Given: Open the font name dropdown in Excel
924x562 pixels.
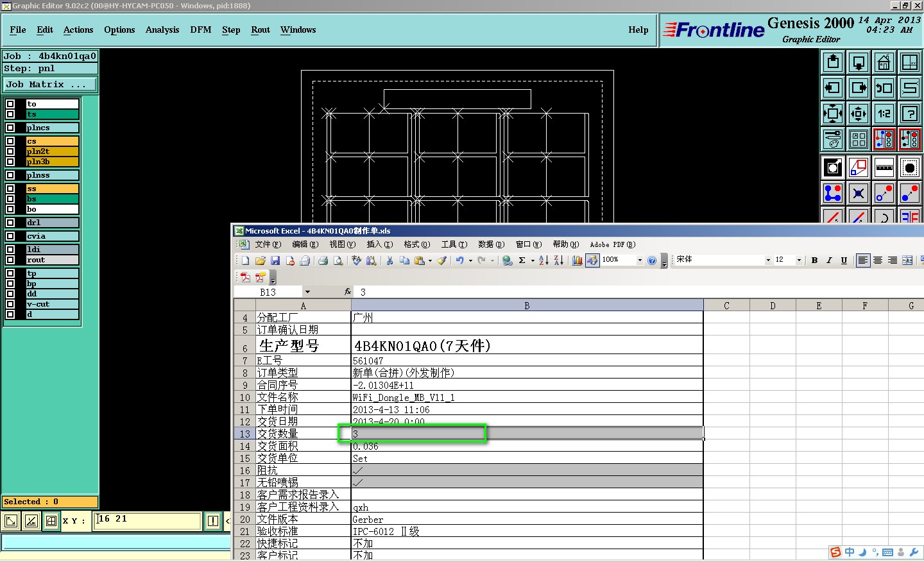Looking at the screenshot, I should click(x=768, y=260).
